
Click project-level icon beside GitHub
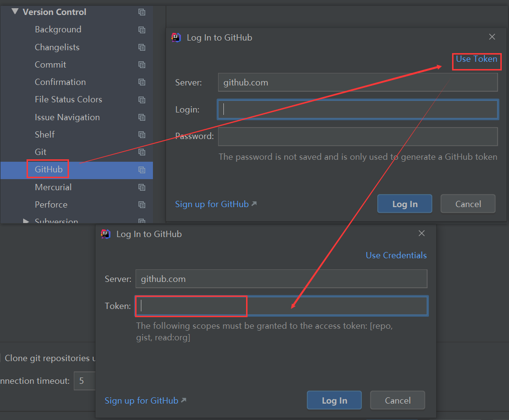pyautogui.click(x=142, y=169)
